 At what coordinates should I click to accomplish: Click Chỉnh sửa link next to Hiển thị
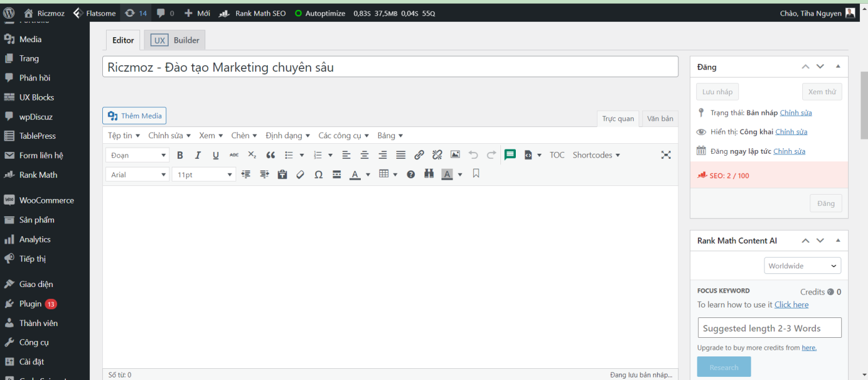[x=791, y=131]
